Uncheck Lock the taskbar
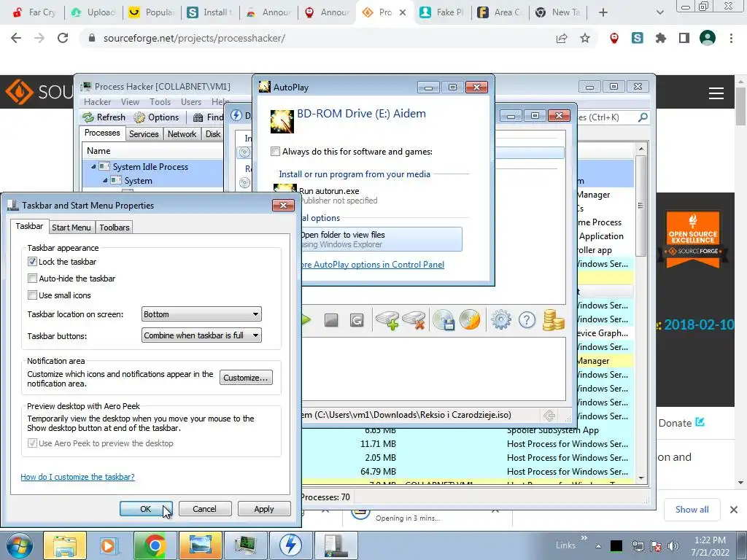This screenshot has width=747, height=560. 32,262
